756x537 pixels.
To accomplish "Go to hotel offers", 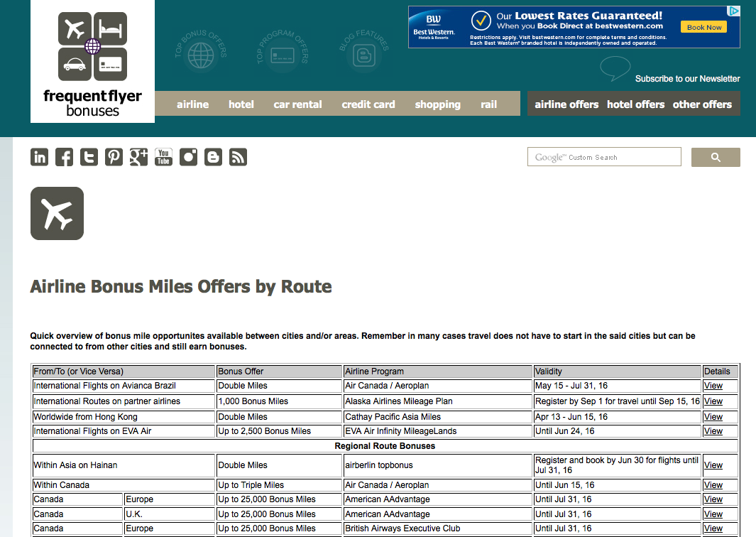I will [635, 104].
